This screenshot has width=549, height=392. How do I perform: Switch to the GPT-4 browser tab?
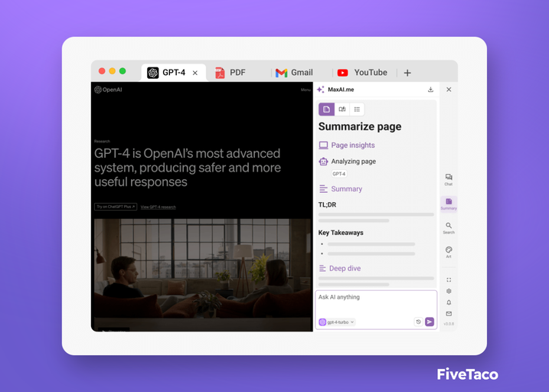pos(173,73)
